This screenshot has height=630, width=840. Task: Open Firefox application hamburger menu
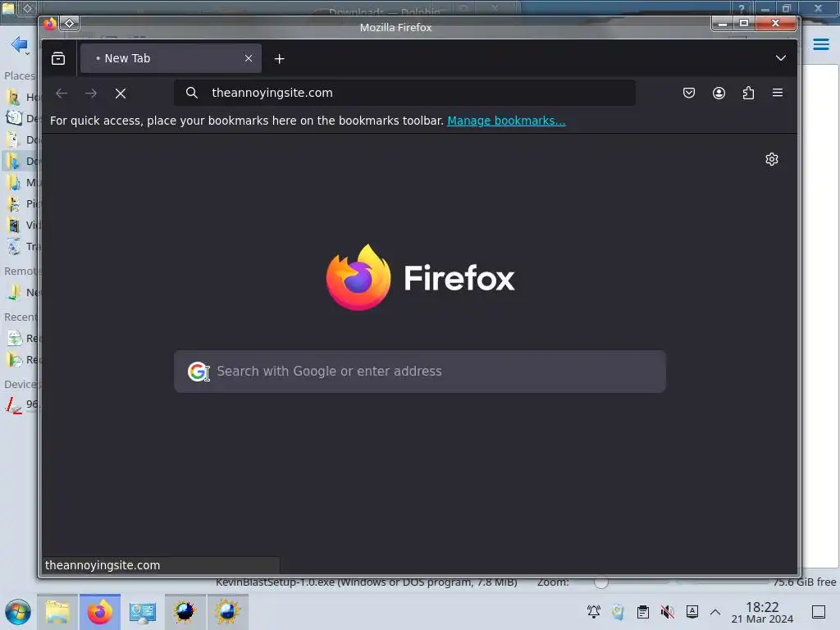coord(778,93)
